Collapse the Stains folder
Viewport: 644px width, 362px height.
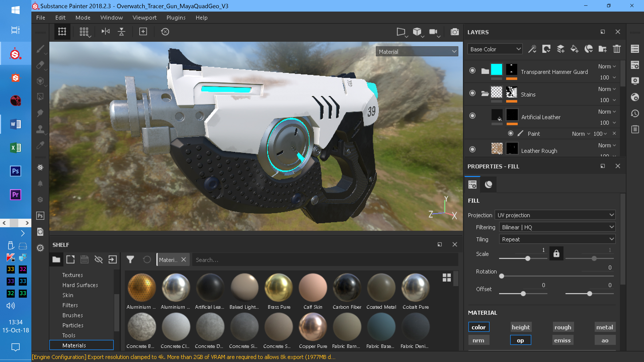coord(485,94)
